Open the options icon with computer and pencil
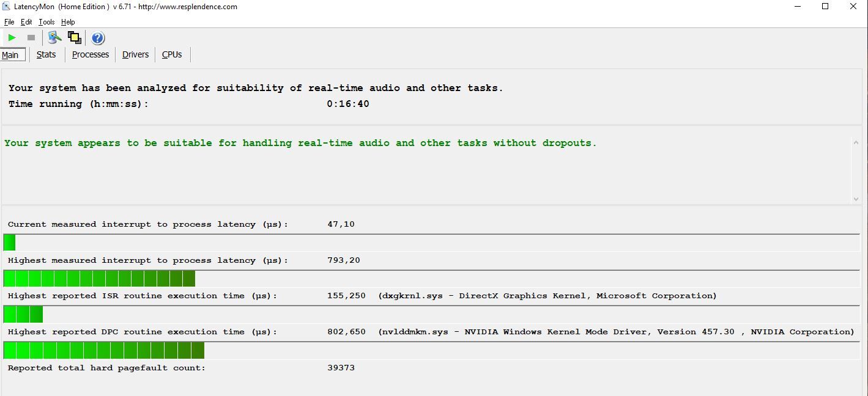 (x=54, y=38)
